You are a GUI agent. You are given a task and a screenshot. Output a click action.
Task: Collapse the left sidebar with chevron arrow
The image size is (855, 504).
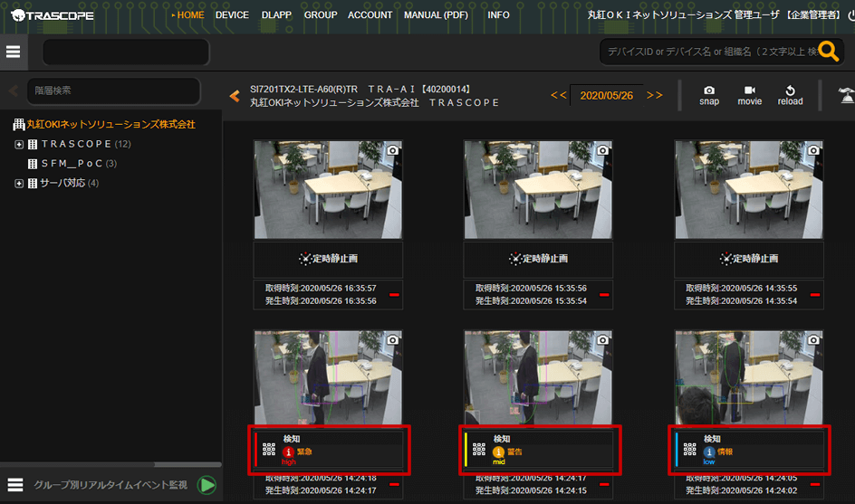pyautogui.click(x=13, y=90)
